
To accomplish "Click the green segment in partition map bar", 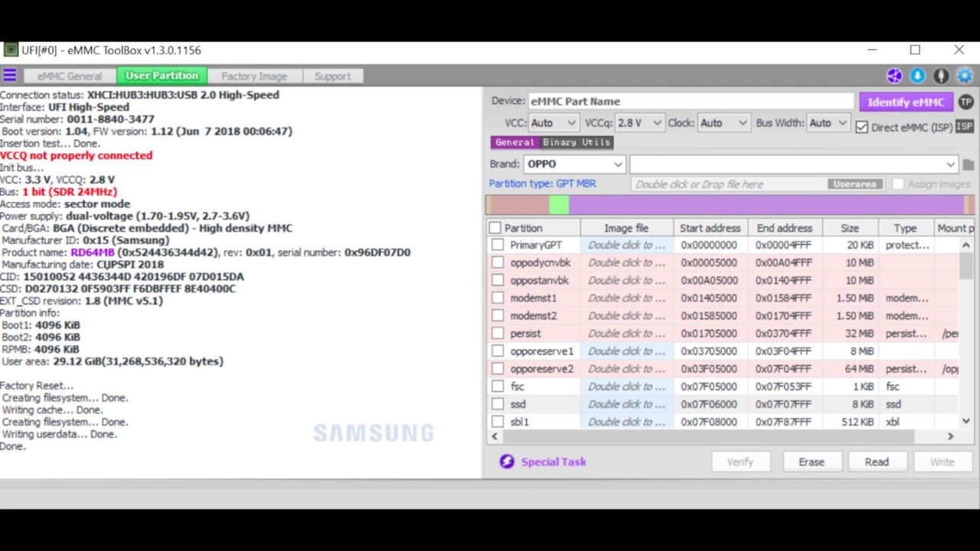I will click(x=559, y=205).
